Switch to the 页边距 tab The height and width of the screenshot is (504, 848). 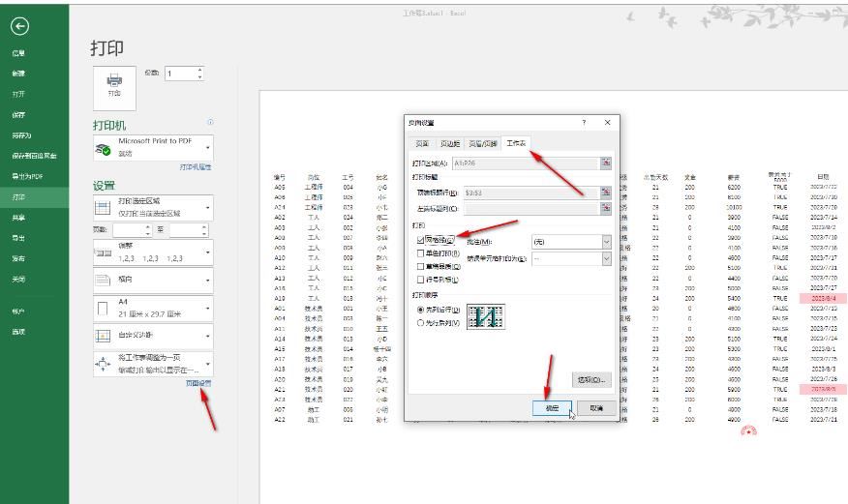coord(451,144)
